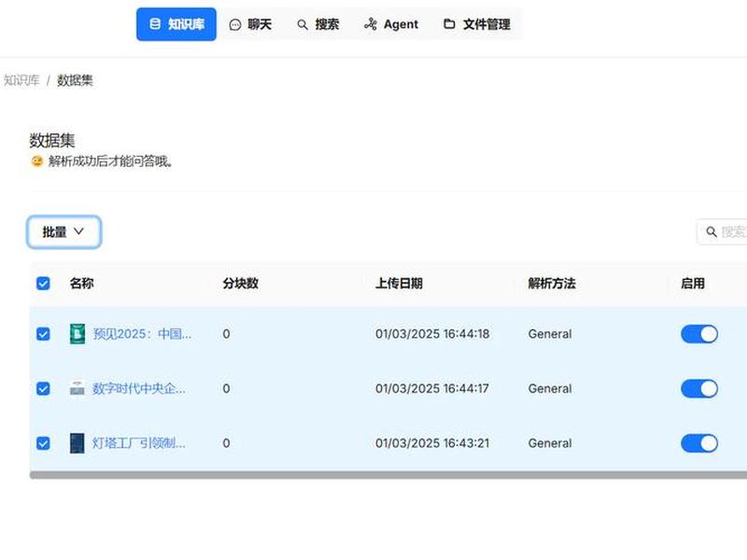Click chunk count 0 in 预见2025 row
Image resolution: width=747 pixels, height=560 pixels.
pyautogui.click(x=226, y=334)
